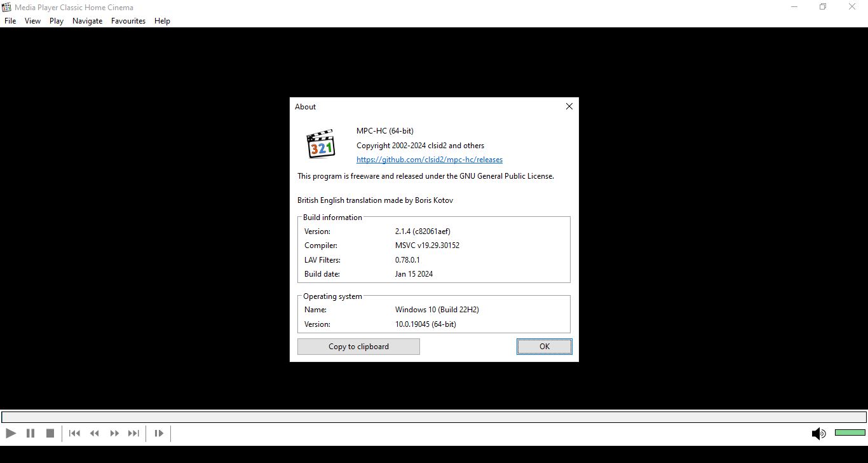Click the Copyright 2002-2024 clsid2 text
The height and width of the screenshot is (463, 868).
(x=420, y=146)
